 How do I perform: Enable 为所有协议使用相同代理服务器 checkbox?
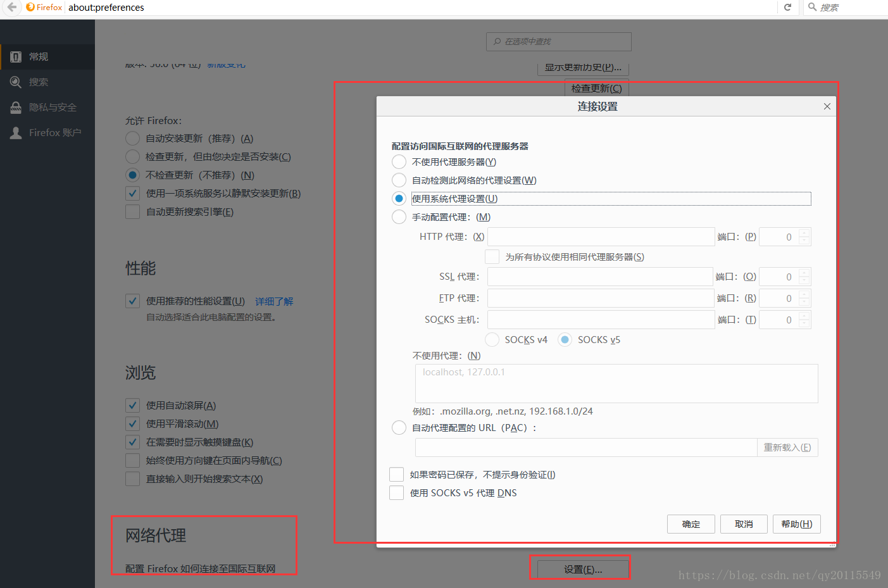pyautogui.click(x=492, y=257)
